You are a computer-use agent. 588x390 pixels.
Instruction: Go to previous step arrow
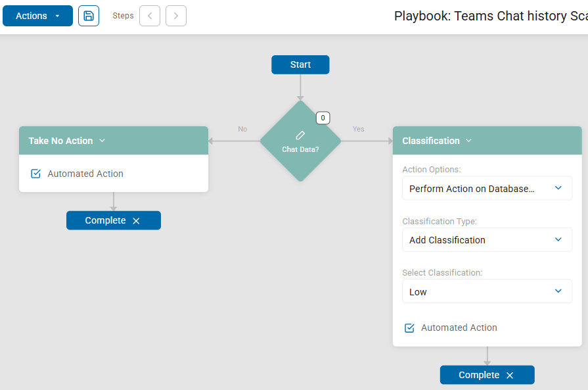pyautogui.click(x=150, y=16)
